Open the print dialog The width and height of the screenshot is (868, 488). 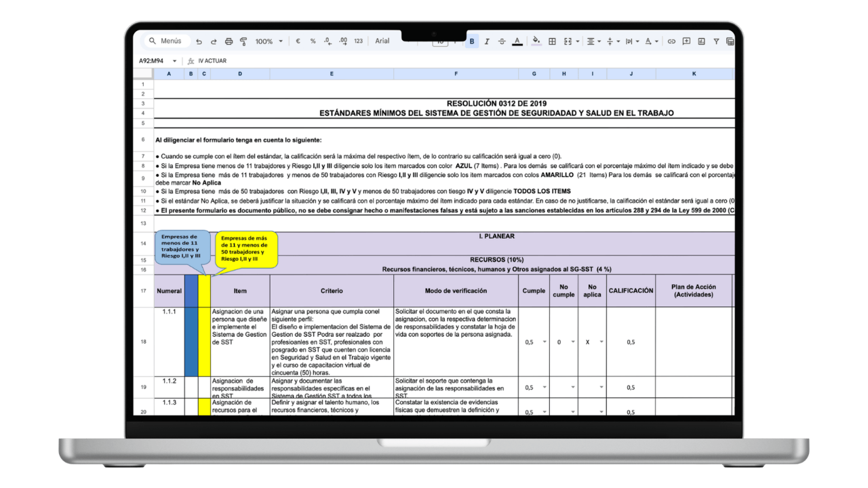pyautogui.click(x=229, y=41)
